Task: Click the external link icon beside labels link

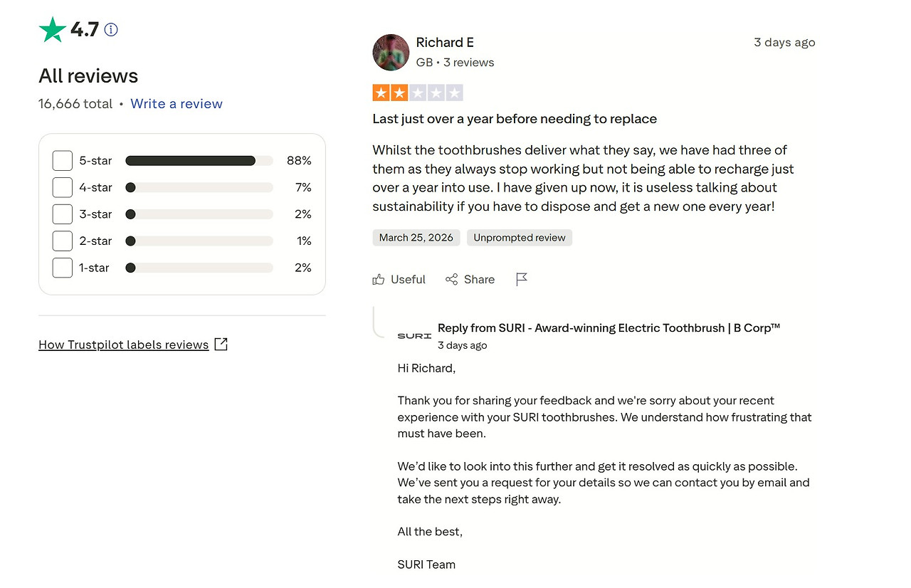Action: tap(221, 345)
